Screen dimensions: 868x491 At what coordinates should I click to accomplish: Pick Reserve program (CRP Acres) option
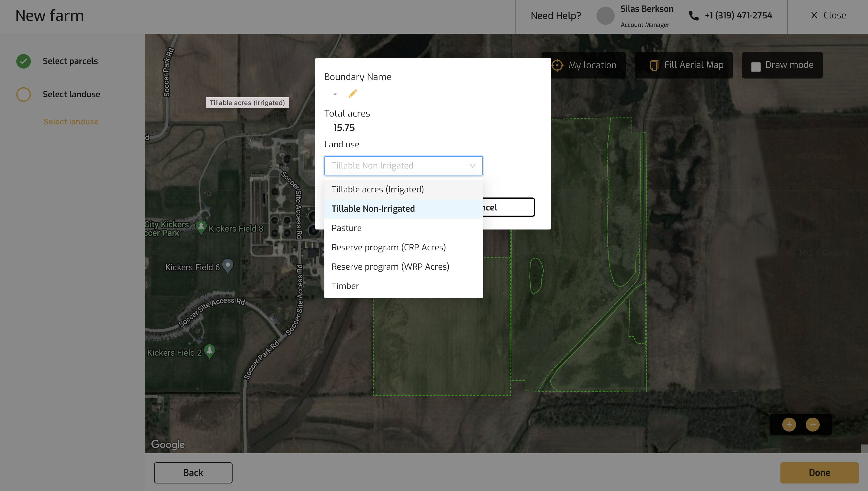click(x=388, y=247)
